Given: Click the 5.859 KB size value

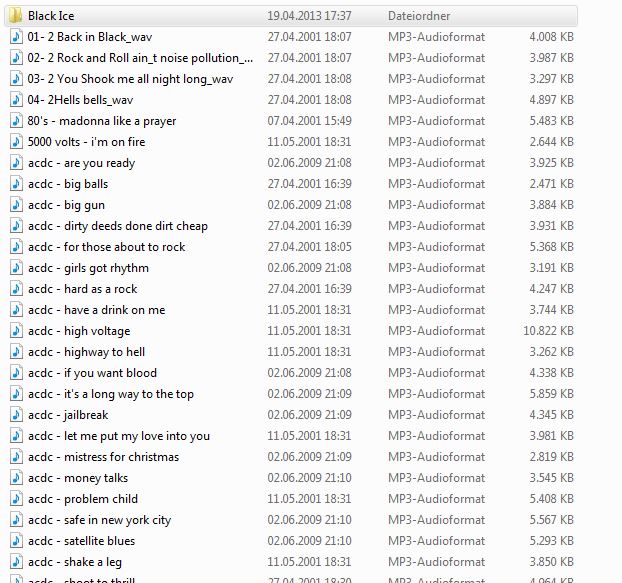Looking at the screenshot, I should click(x=551, y=394).
